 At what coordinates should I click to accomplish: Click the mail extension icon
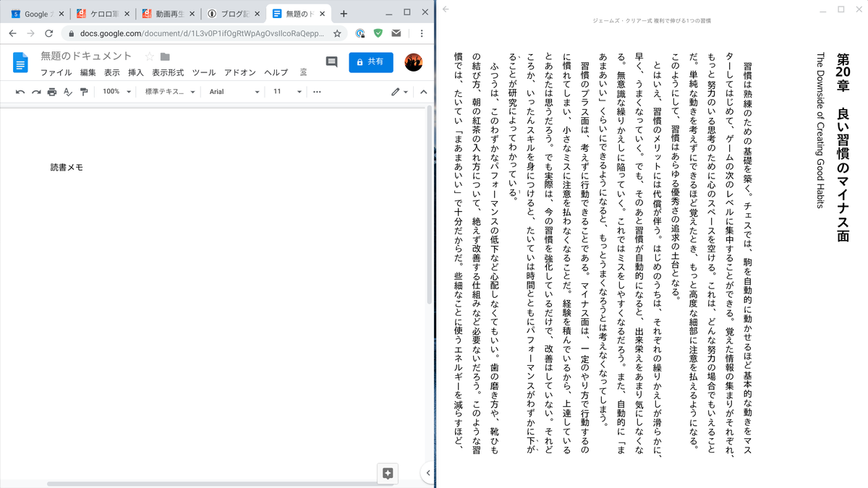click(396, 33)
